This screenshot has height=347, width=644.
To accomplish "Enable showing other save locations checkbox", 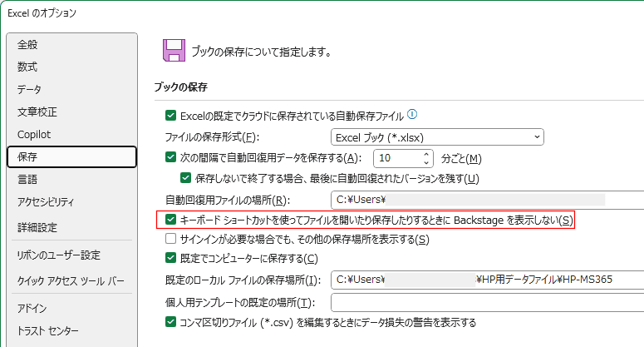I will tap(171, 240).
